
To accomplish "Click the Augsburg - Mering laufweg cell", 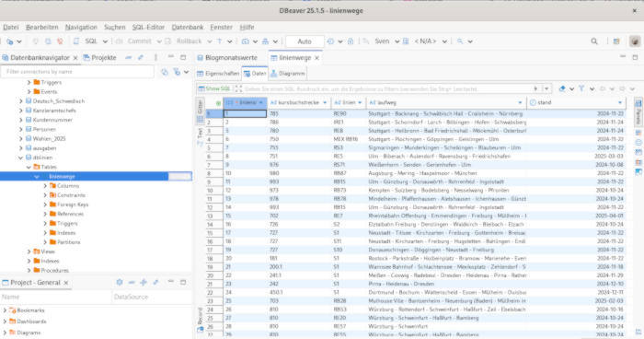I will coord(446,173).
